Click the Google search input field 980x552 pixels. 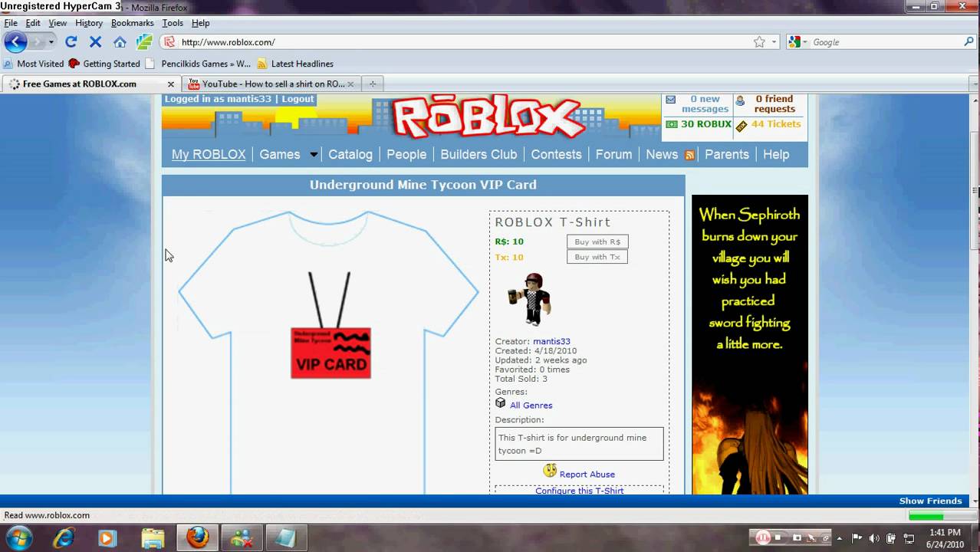(x=886, y=42)
